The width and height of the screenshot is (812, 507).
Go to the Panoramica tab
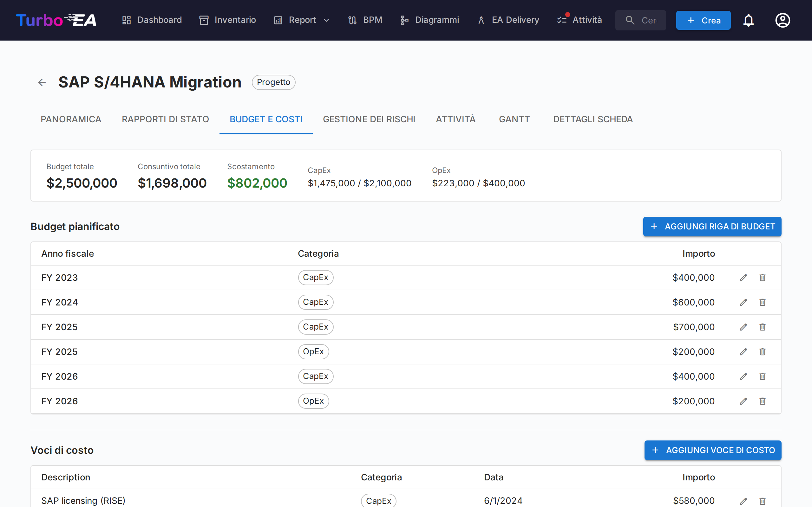pos(71,119)
